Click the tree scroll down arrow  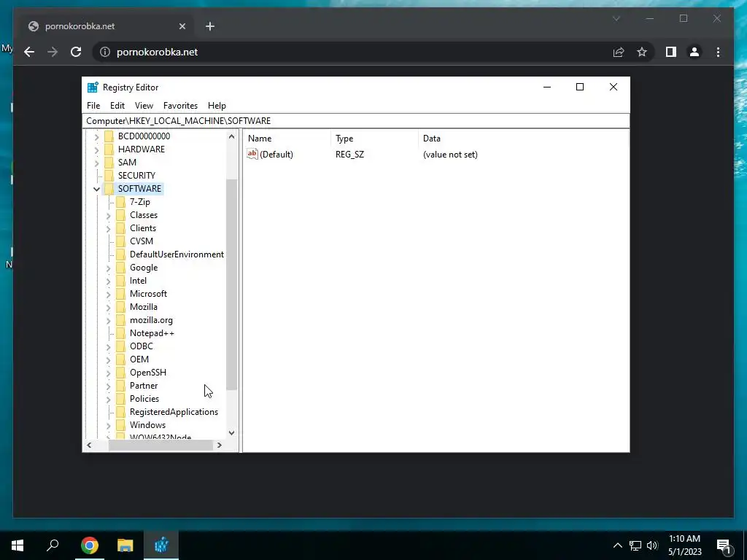coord(231,433)
